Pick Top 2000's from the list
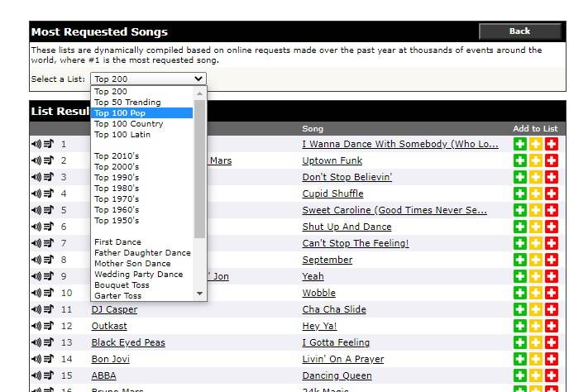 pyautogui.click(x=141, y=166)
